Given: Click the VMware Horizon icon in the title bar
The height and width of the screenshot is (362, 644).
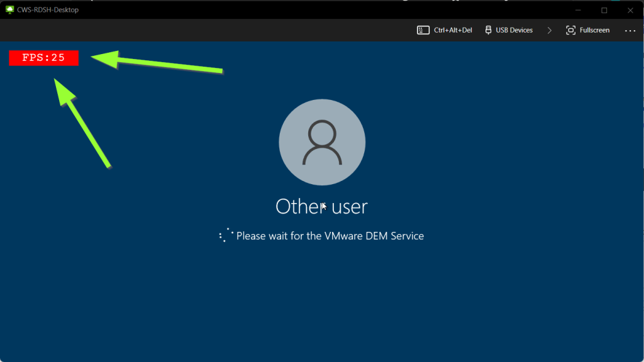Looking at the screenshot, I should (9, 9).
